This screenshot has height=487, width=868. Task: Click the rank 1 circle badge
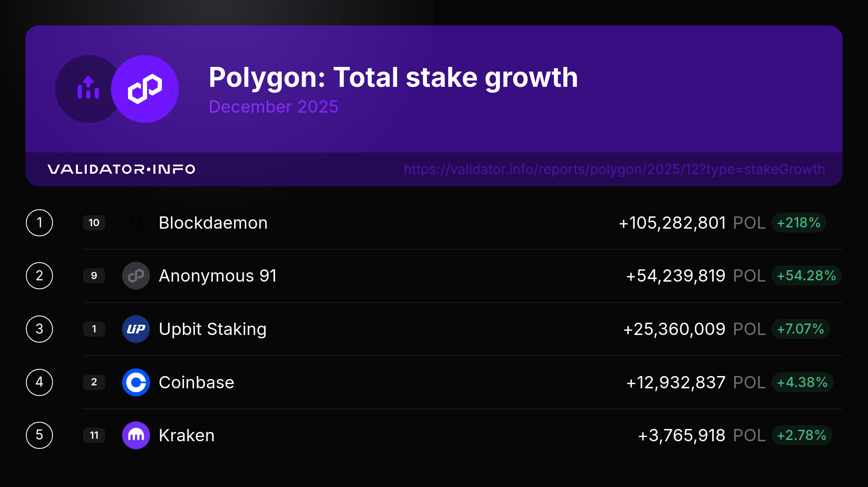coord(39,223)
